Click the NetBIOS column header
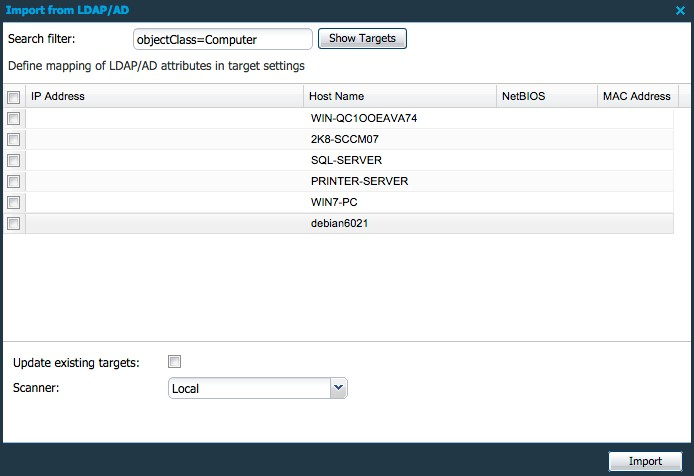The width and height of the screenshot is (694, 476). pos(545,97)
